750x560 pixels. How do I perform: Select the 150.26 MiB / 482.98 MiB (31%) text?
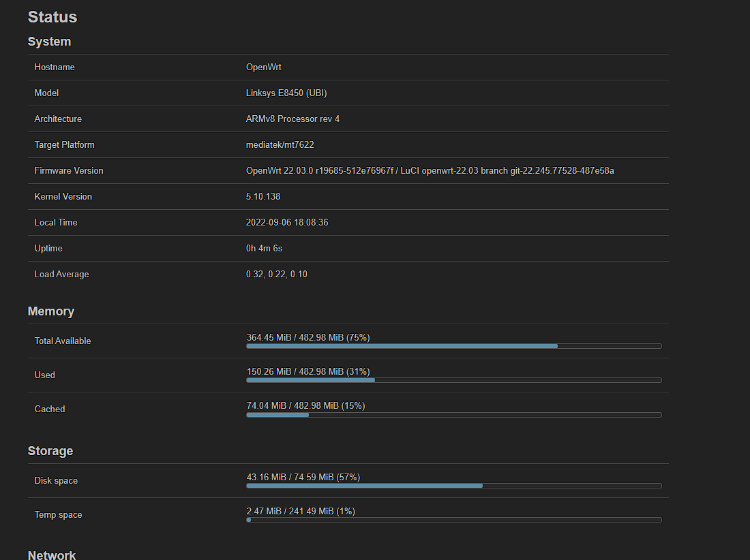(x=308, y=372)
